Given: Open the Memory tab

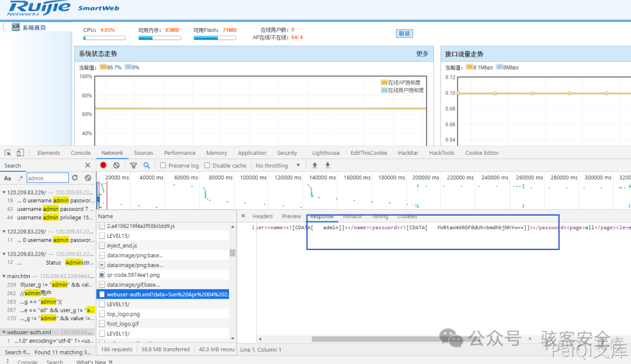Looking at the screenshot, I should (x=217, y=153).
